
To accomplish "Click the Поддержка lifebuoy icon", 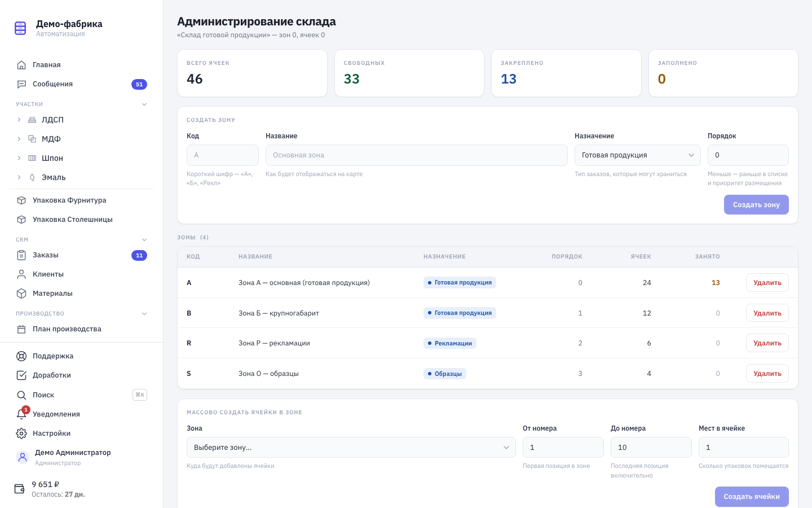I will pyautogui.click(x=21, y=356).
